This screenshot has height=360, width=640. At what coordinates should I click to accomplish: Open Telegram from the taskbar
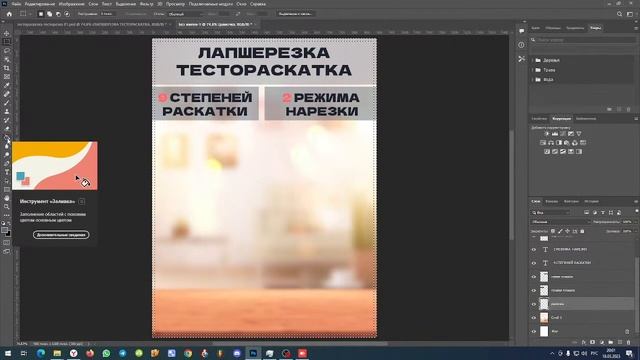[x=122, y=353]
